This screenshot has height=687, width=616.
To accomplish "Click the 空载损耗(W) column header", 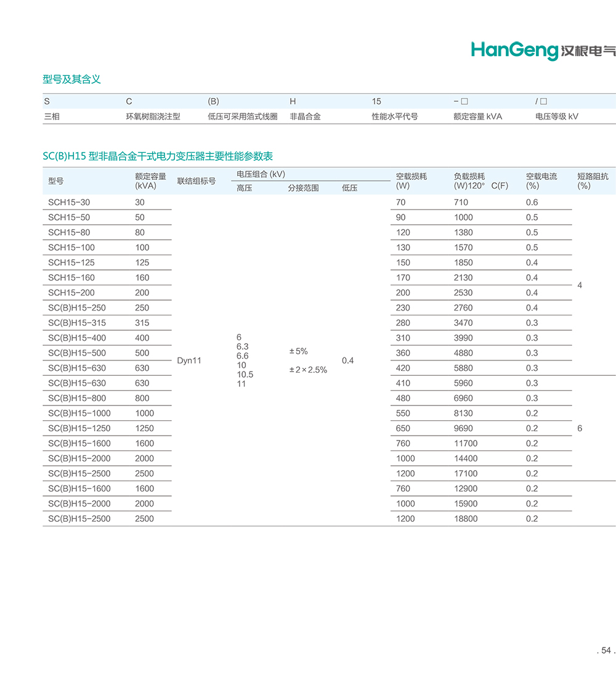I will [x=410, y=180].
